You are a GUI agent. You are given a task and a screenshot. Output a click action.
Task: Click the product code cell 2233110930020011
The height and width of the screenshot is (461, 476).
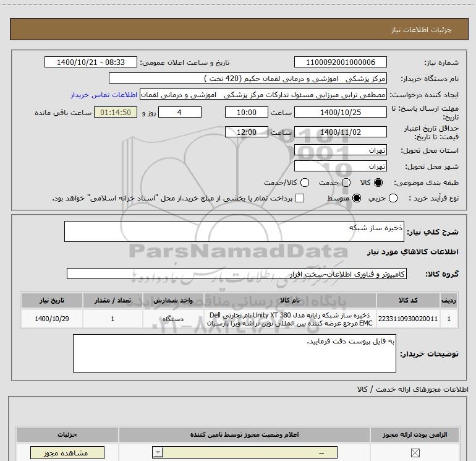click(x=408, y=319)
